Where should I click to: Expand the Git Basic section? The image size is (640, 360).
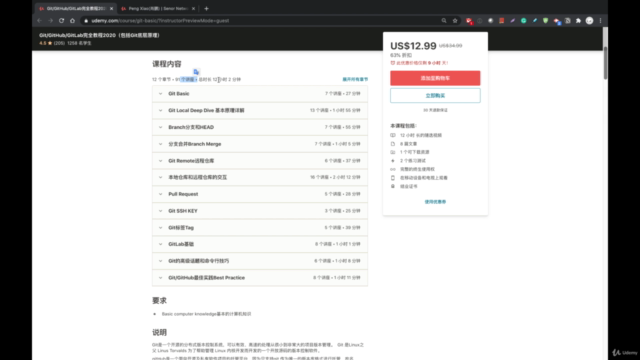coord(260,93)
